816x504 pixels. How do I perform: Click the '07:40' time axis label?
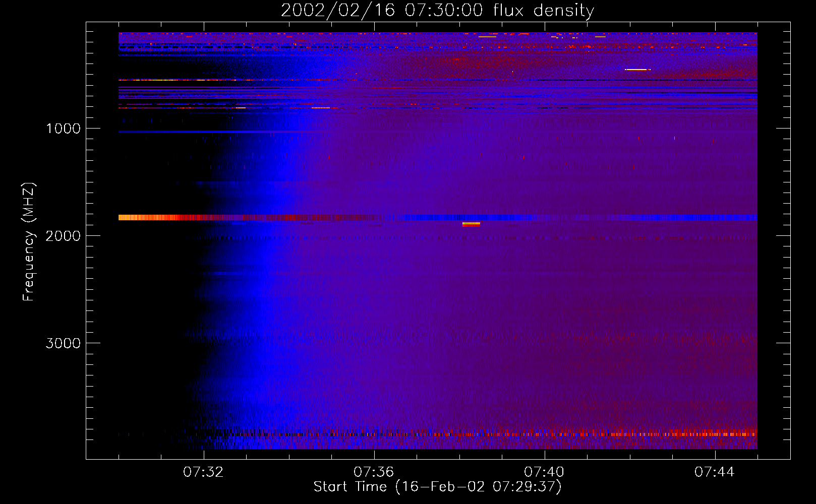(544, 472)
